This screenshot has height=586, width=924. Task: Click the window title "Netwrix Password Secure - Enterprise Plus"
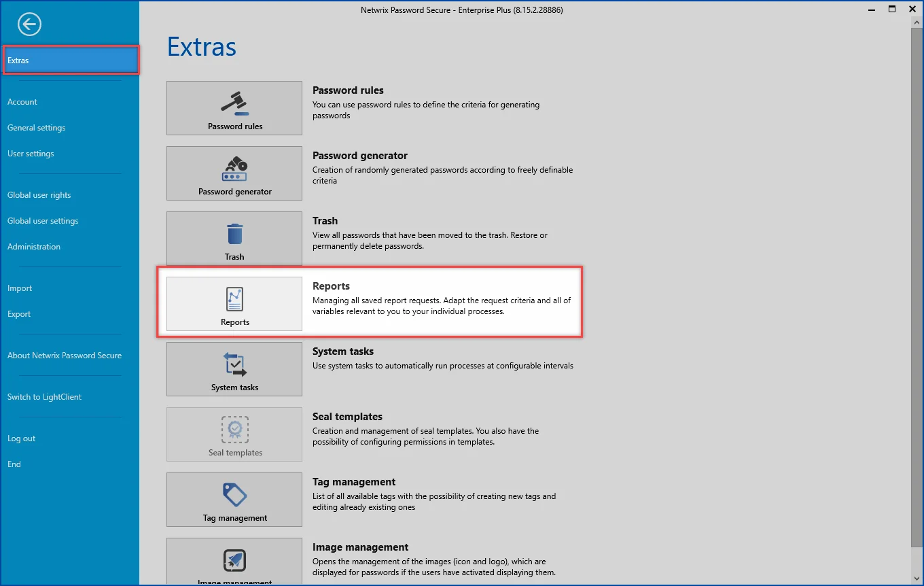[x=462, y=10]
